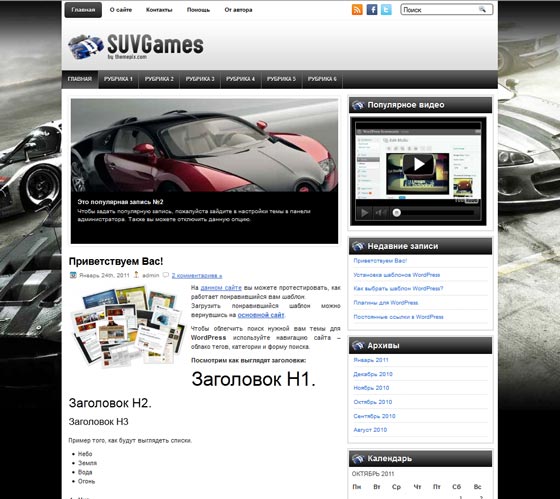Open Установка шаблонов WordPress recent post
Image resolution: width=560 pixels, height=499 pixels.
pos(397,275)
